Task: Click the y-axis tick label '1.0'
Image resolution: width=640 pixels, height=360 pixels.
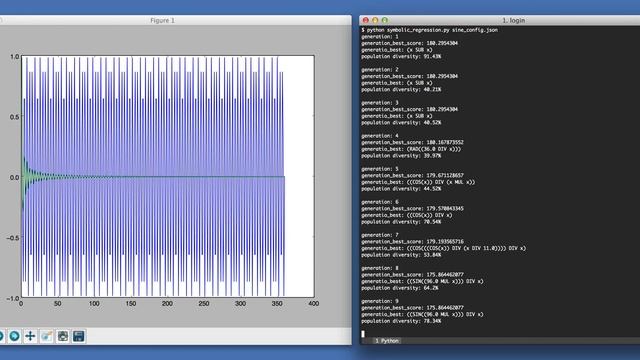Action: tap(14, 56)
